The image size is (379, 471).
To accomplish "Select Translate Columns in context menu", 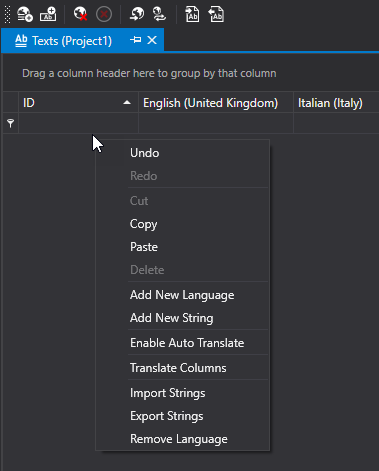I will point(178,368).
